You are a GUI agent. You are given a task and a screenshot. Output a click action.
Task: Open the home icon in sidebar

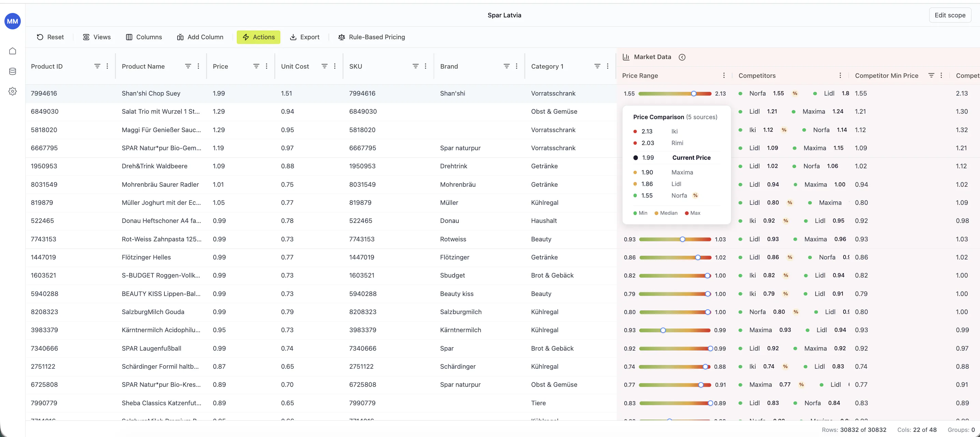point(13,51)
